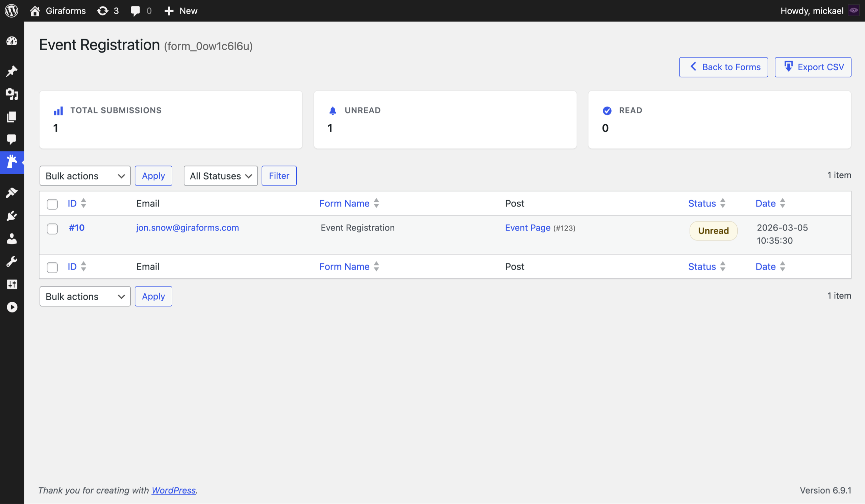Click the Read checkmark icon
This screenshot has width=865, height=504.
point(607,110)
